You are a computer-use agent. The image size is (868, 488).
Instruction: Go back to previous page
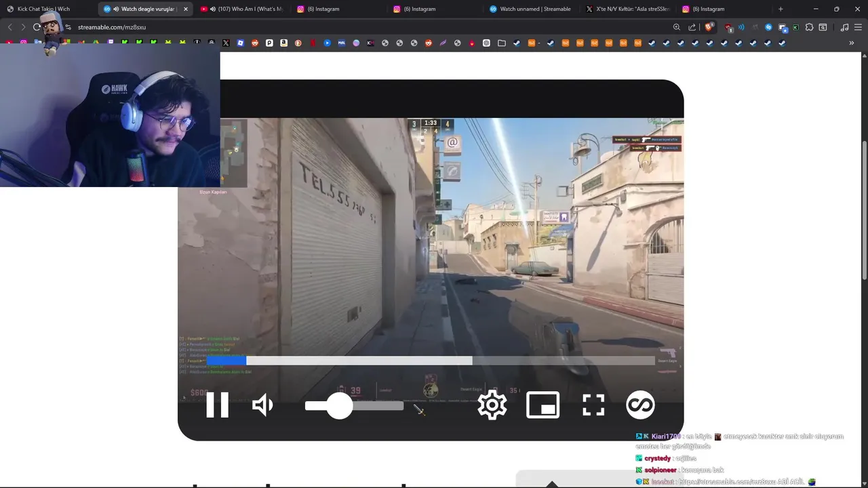click(9, 27)
